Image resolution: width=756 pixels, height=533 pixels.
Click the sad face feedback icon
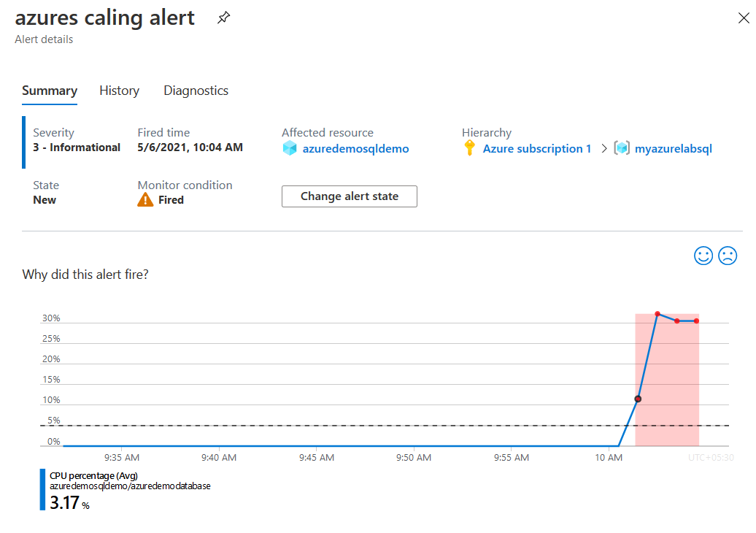[728, 256]
